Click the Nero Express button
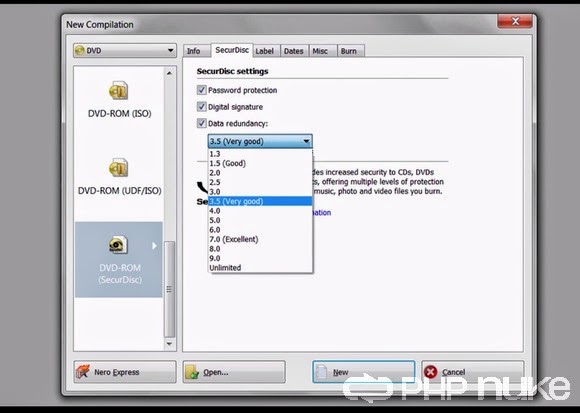The height and width of the screenshot is (413, 580). tap(125, 372)
